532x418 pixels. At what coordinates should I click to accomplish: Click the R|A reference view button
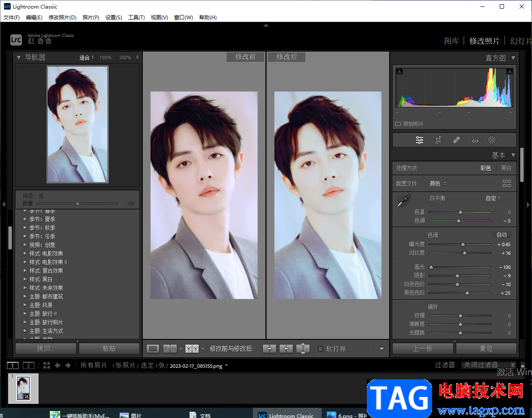point(170,348)
